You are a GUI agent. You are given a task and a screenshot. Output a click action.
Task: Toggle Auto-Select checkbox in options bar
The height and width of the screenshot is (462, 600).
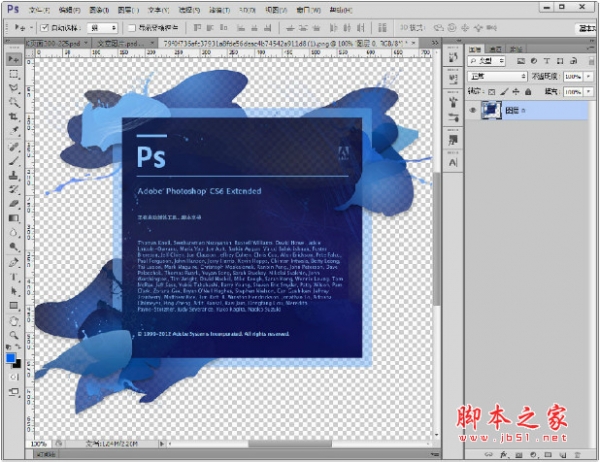click(45, 28)
